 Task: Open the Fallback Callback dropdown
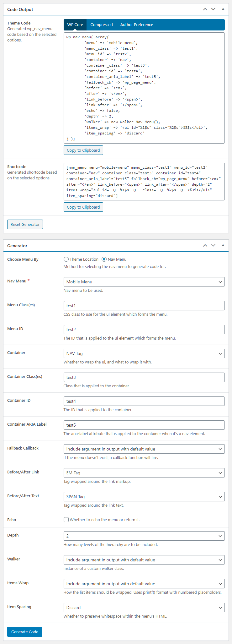click(144, 449)
